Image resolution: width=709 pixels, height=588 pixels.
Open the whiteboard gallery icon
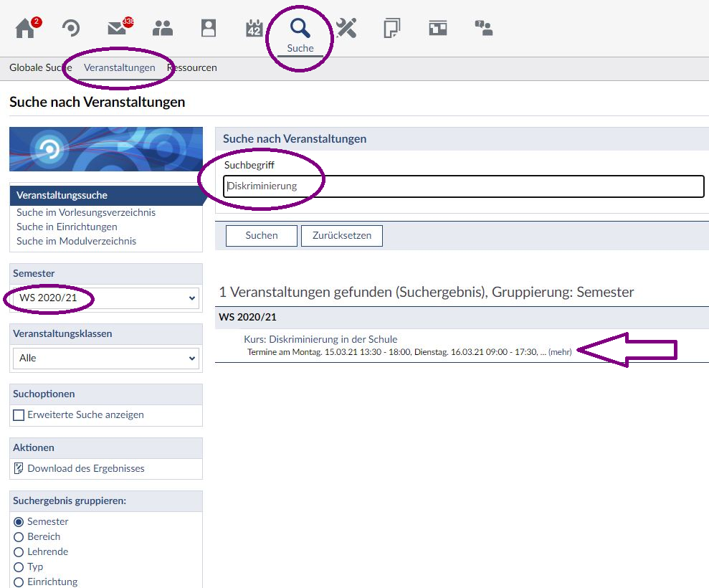(x=438, y=28)
